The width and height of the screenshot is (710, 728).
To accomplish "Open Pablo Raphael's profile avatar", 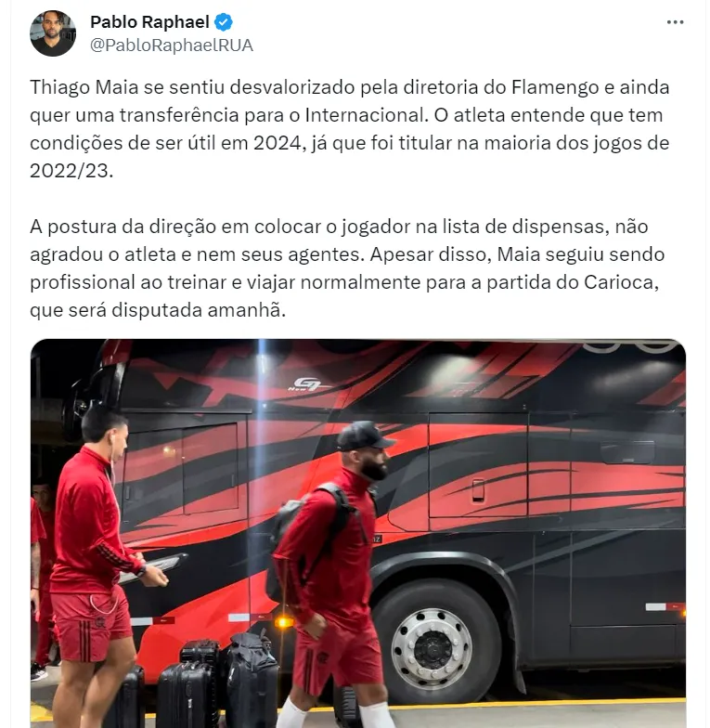I will (53, 33).
